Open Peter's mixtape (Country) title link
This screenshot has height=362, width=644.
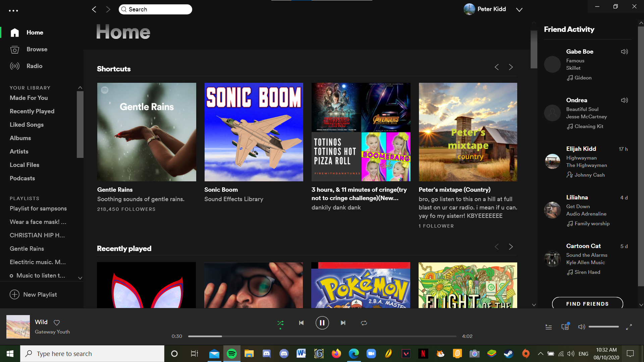(x=454, y=190)
